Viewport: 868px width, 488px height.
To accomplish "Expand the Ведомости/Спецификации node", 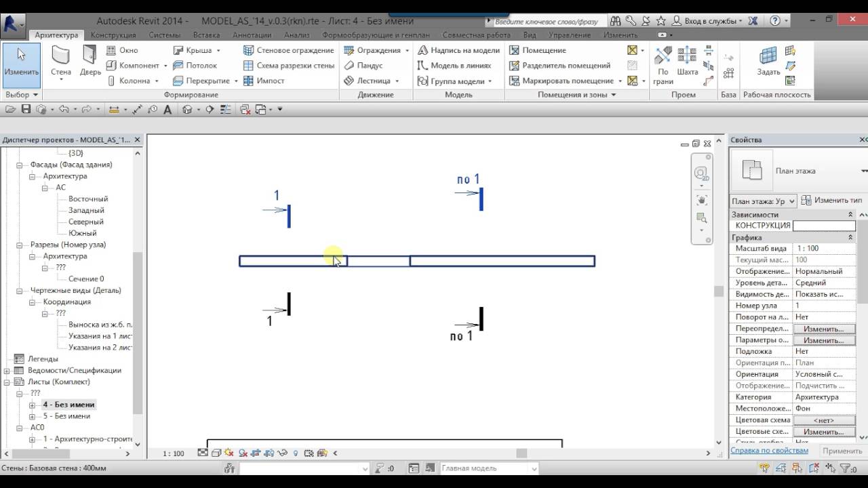I will pos(7,371).
